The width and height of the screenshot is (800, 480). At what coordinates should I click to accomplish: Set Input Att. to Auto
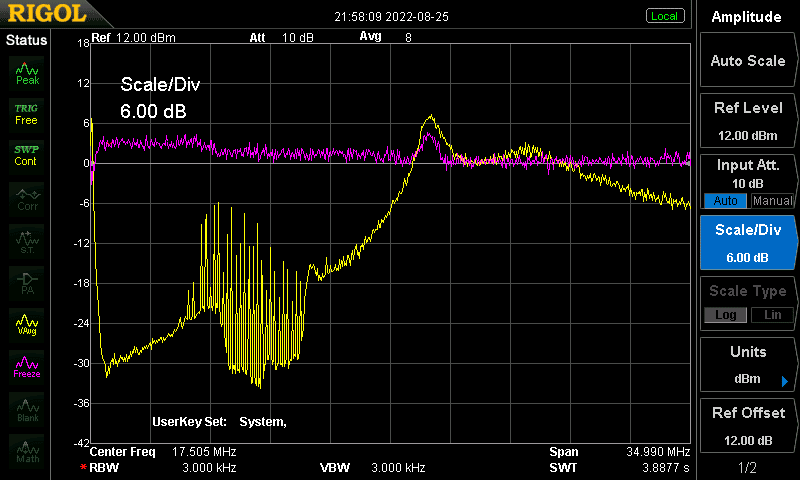725,200
